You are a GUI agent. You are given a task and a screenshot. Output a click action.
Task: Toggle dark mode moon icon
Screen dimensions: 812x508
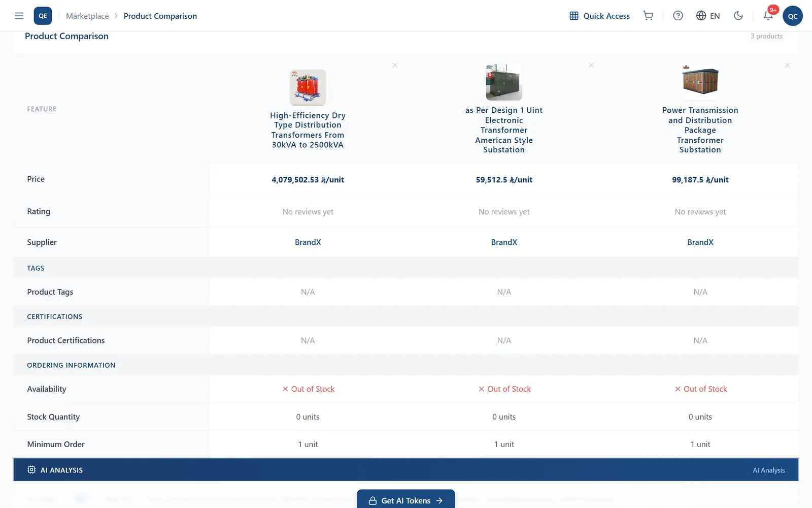[x=738, y=16]
